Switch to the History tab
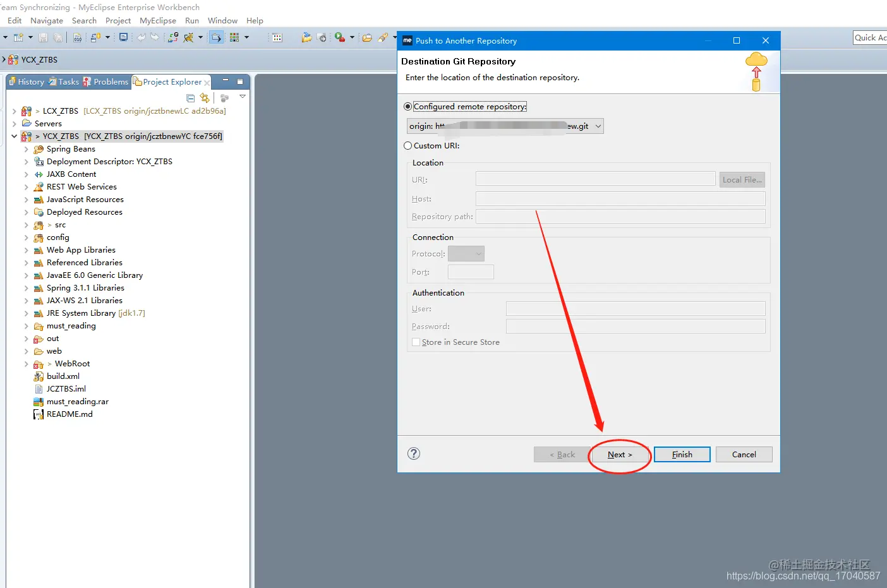The height and width of the screenshot is (588, 887). [x=27, y=81]
